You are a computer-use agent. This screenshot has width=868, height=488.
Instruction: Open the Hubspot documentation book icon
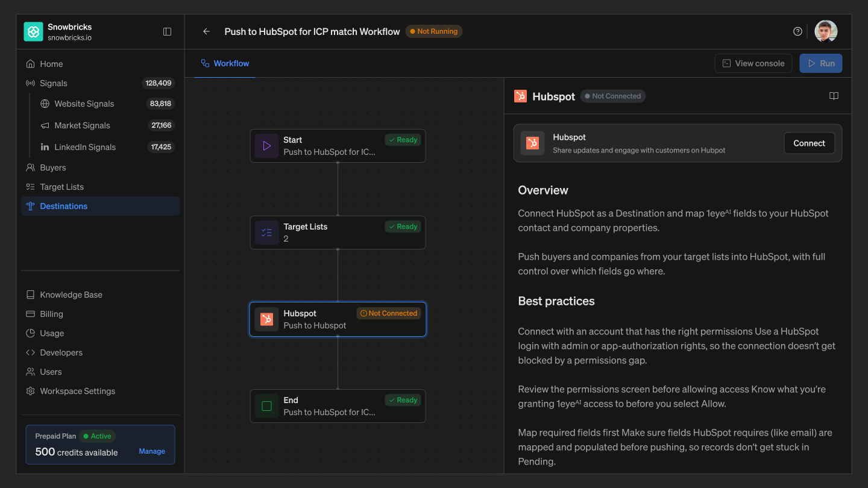(x=834, y=96)
